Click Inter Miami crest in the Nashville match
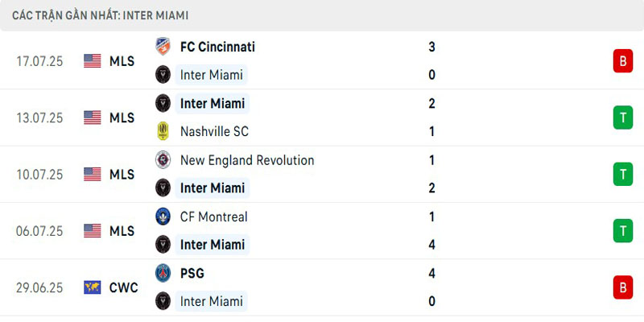This screenshot has height=322, width=644. click(163, 103)
